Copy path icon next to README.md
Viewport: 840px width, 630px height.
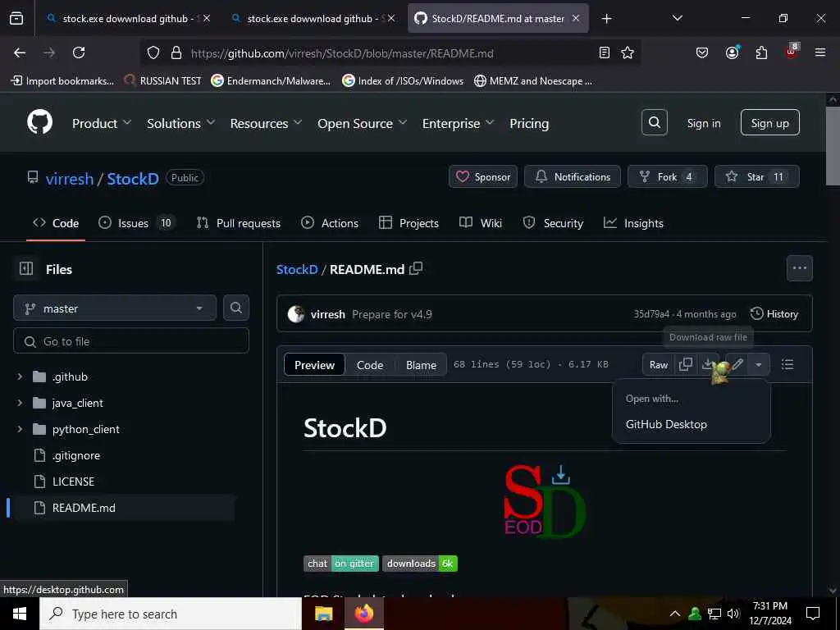[416, 269]
